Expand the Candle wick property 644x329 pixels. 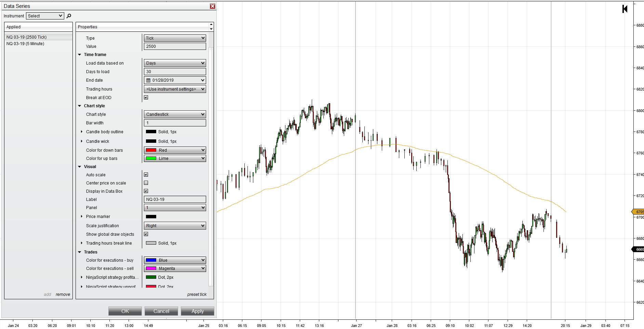tap(82, 141)
